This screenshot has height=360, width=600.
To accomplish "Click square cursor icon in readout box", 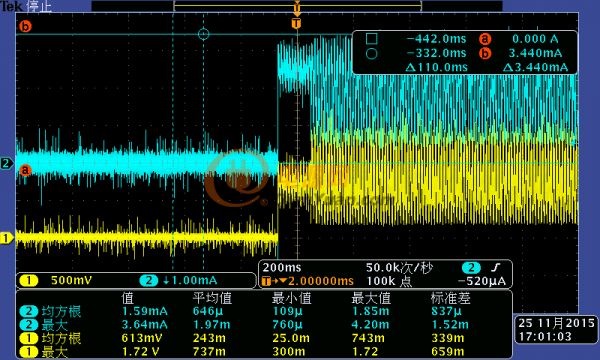I will click(371, 39).
